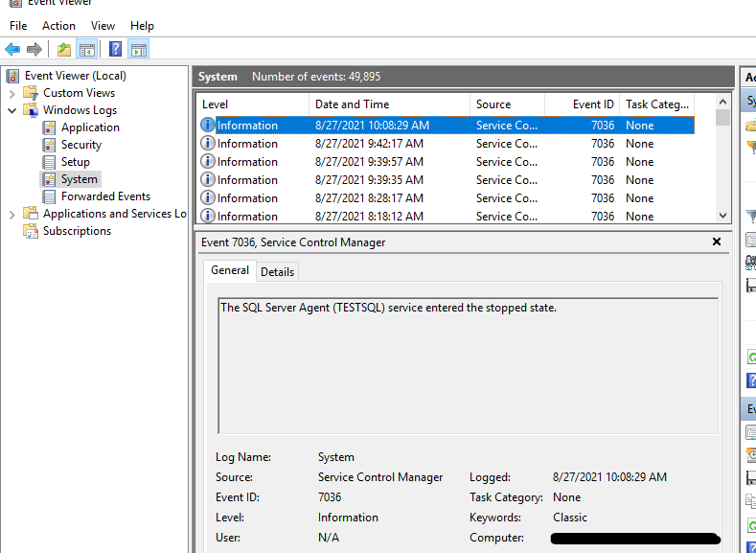Select the event logged 8/27/2021 8:28:17 AM

pyautogui.click(x=445, y=198)
